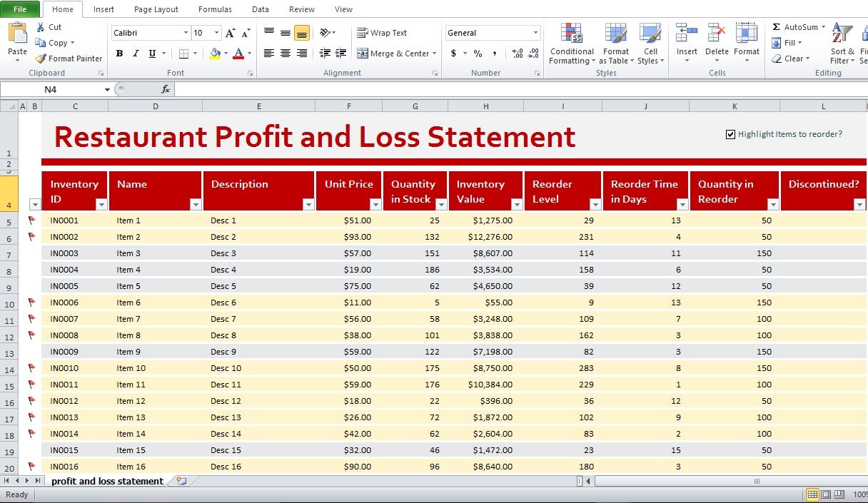Align text right
868x503 pixels.
[302, 54]
